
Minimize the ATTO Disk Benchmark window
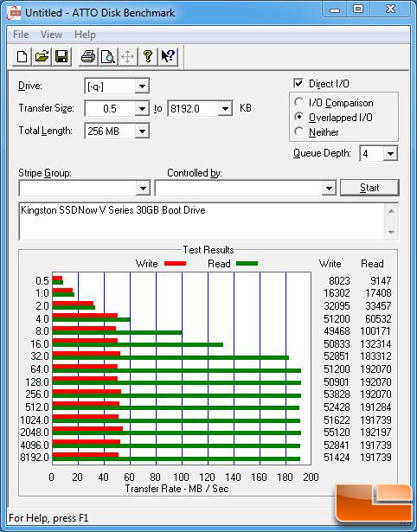click(x=335, y=10)
